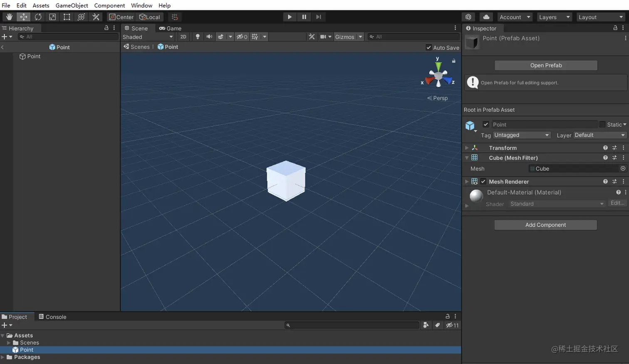Open the GameObject menu
Screen dimensions: 629x364
click(72, 5)
